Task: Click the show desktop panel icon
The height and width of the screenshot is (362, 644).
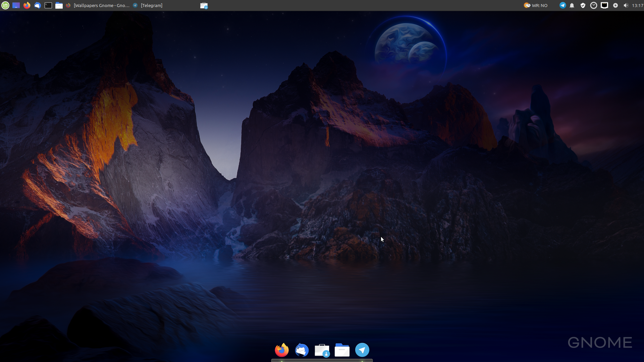Action: pyautogui.click(x=16, y=5)
